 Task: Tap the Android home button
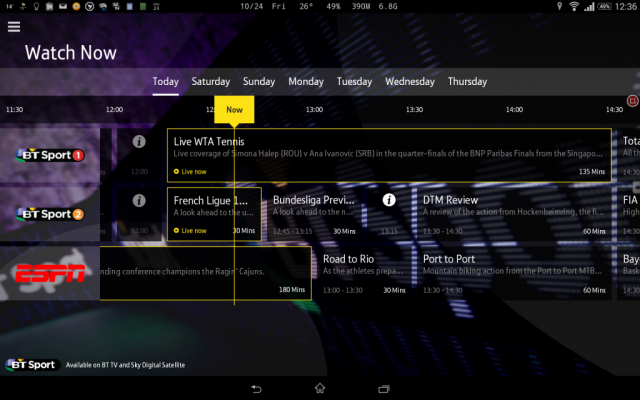(x=320, y=388)
